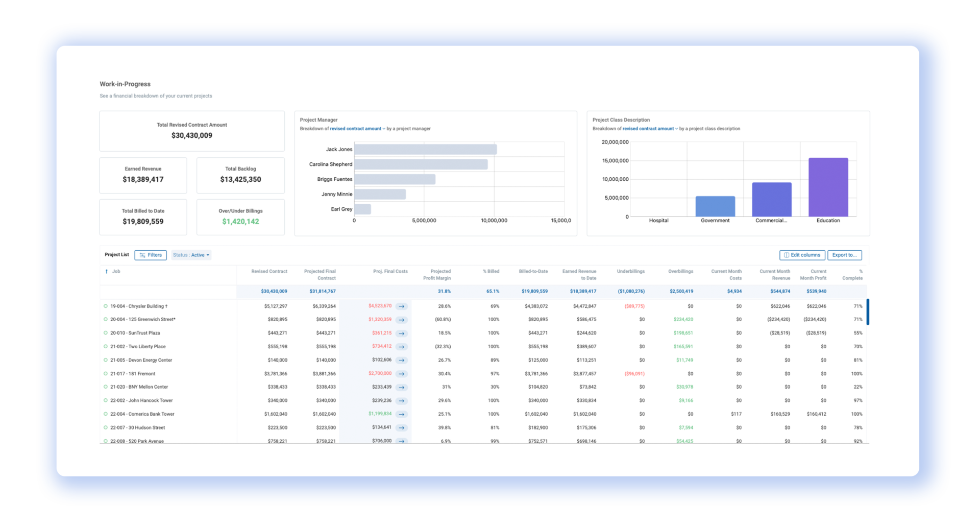
Task: Click arrow icon in BNY Mellon Center row
Action: tap(402, 387)
